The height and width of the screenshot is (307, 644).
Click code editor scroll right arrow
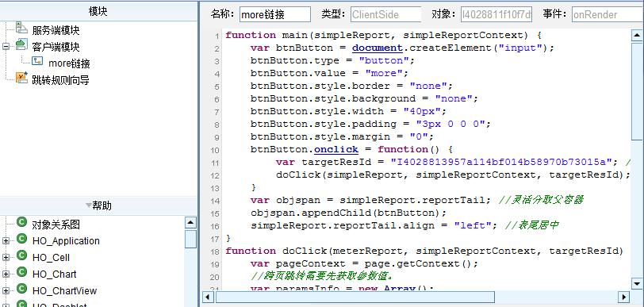click(x=624, y=297)
